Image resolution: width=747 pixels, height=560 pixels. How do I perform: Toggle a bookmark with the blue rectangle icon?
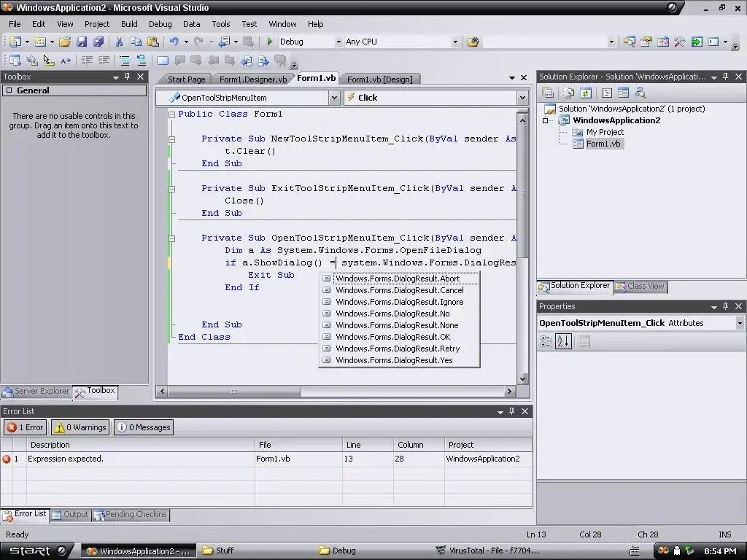coord(163,60)
